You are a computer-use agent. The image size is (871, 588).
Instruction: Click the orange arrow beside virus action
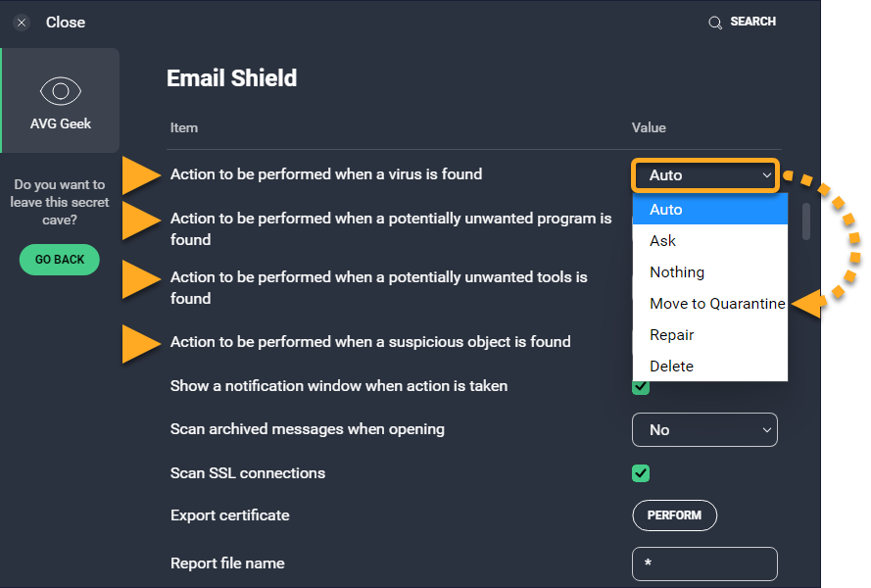[141, 174]
